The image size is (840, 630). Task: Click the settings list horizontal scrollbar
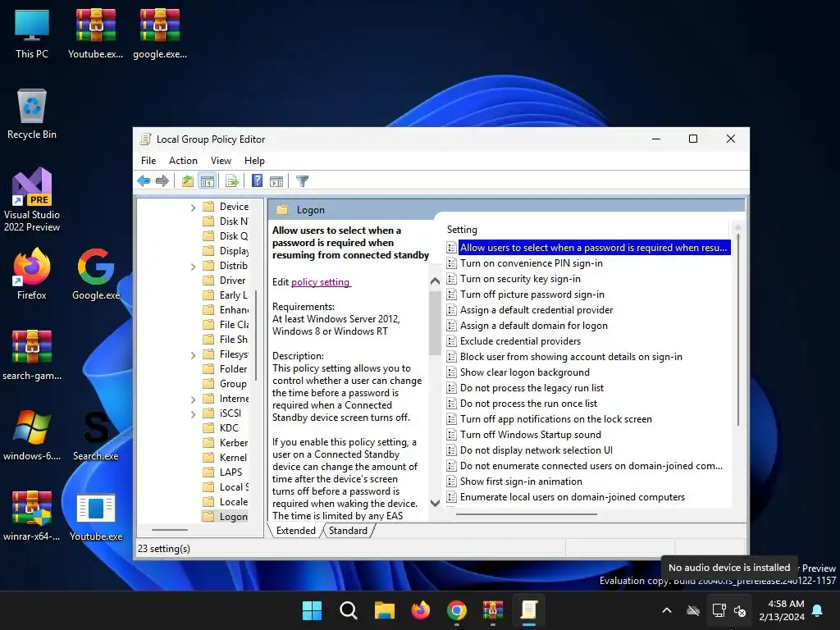527,514
